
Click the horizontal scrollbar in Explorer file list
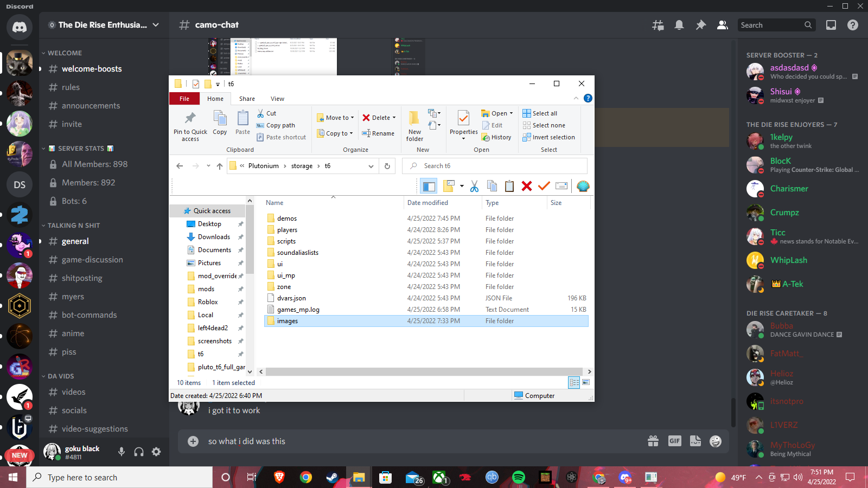pyautogui.click(x=425, y=372)
